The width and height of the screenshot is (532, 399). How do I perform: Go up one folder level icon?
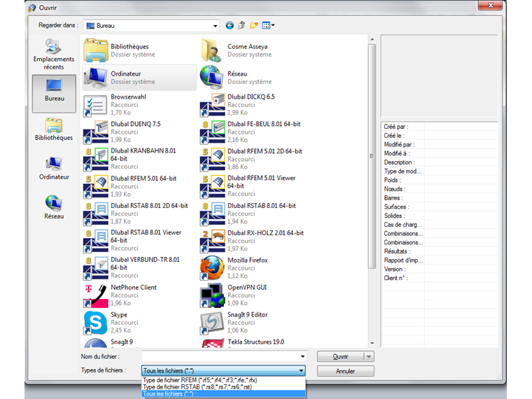[x=241, y=25]
